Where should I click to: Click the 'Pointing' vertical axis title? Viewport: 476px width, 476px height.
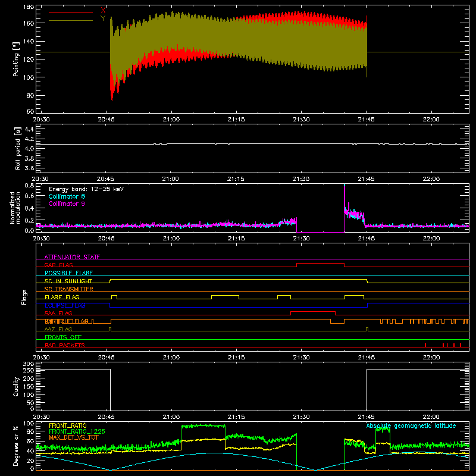point(16,59)
